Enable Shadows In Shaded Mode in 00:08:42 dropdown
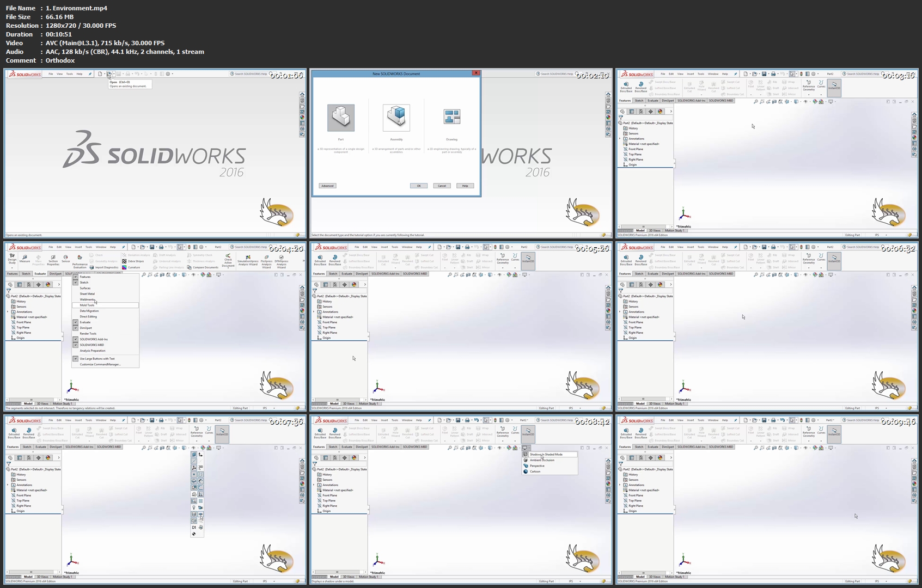The width and height of the screenshot is (922, 588). point(550,454)
